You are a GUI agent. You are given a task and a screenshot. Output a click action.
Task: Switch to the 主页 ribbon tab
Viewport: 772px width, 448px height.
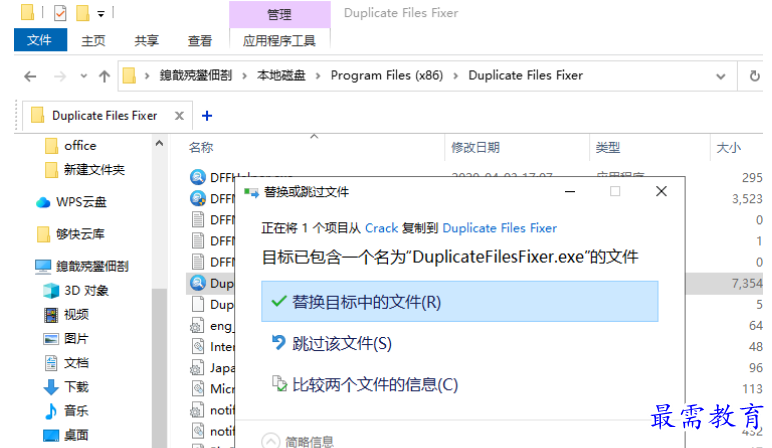(x=93, y=40)
